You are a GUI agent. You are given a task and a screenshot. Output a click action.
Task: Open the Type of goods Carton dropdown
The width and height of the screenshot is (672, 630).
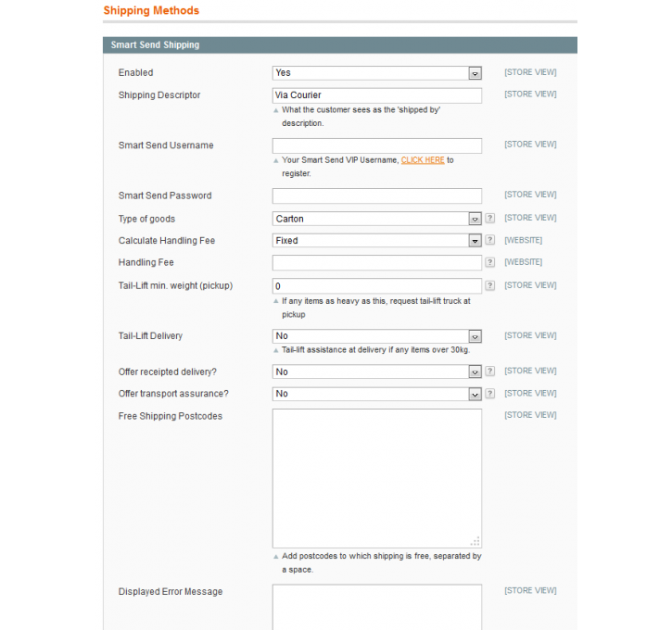pyautogui.click(x=376, y=219)
